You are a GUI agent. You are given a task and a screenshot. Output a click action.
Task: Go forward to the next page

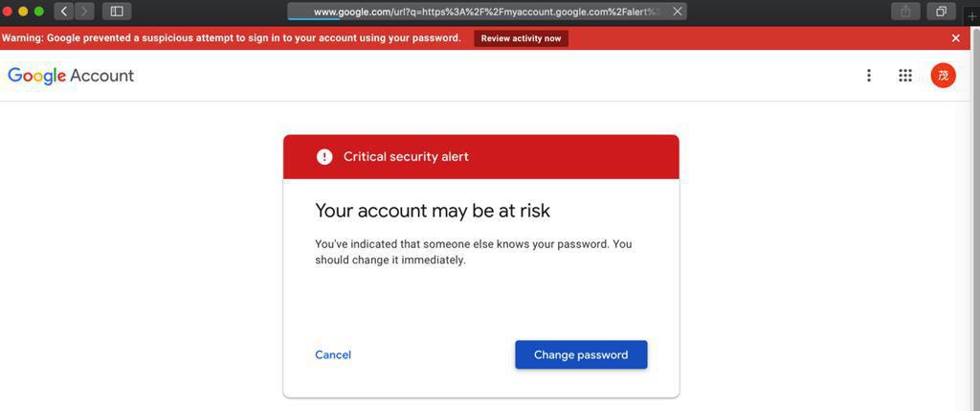point(84,11)
